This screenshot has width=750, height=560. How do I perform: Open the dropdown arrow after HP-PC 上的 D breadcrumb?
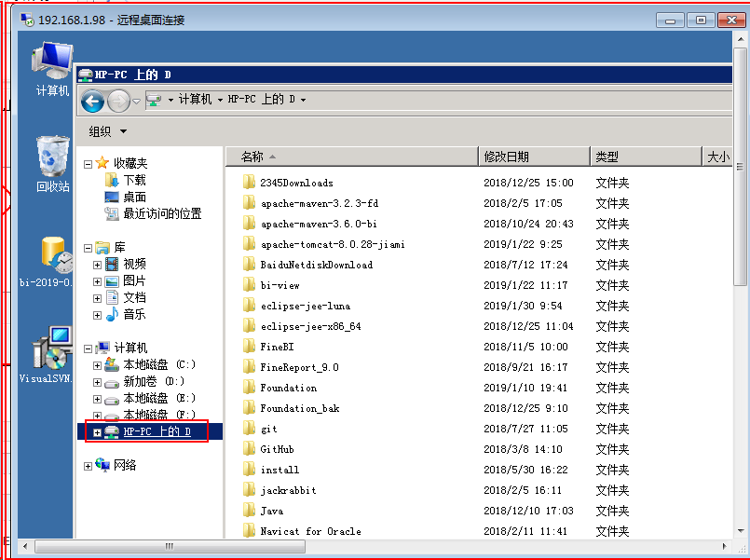(x=303, y=100)
